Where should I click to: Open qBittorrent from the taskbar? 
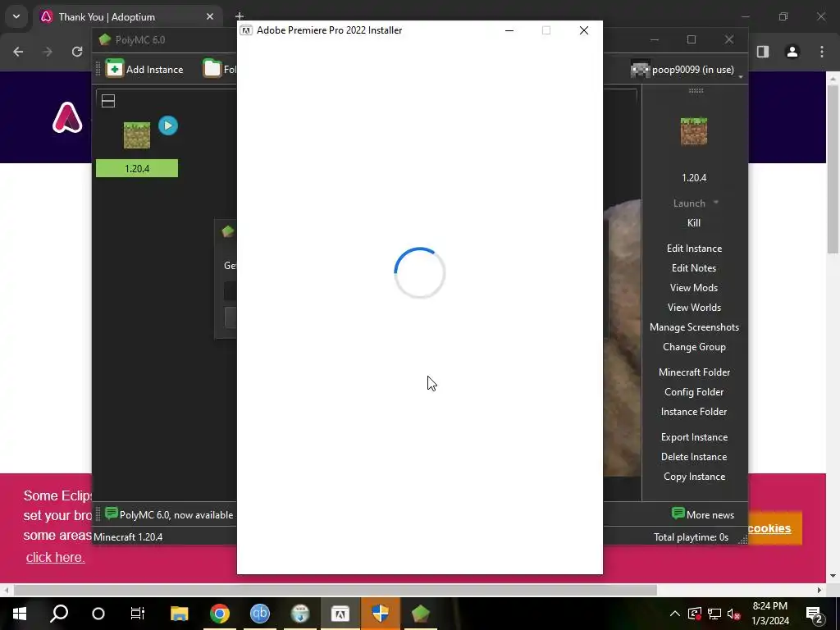(x=260, y=614)
